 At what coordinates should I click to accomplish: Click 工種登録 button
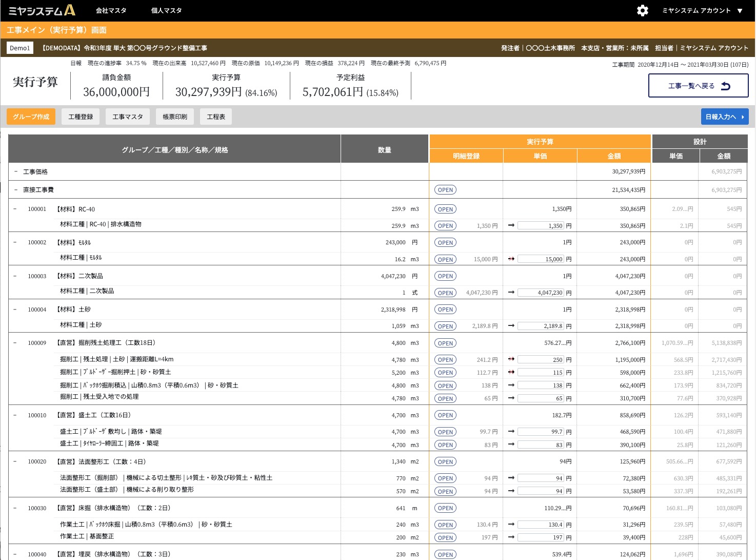click(81, 117)
